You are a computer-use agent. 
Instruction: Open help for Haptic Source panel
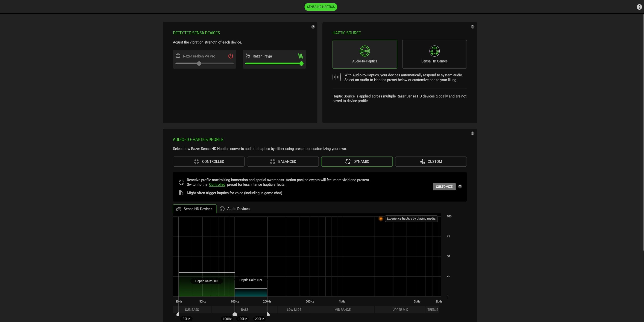pyautogui.click(x=472, y=27)
